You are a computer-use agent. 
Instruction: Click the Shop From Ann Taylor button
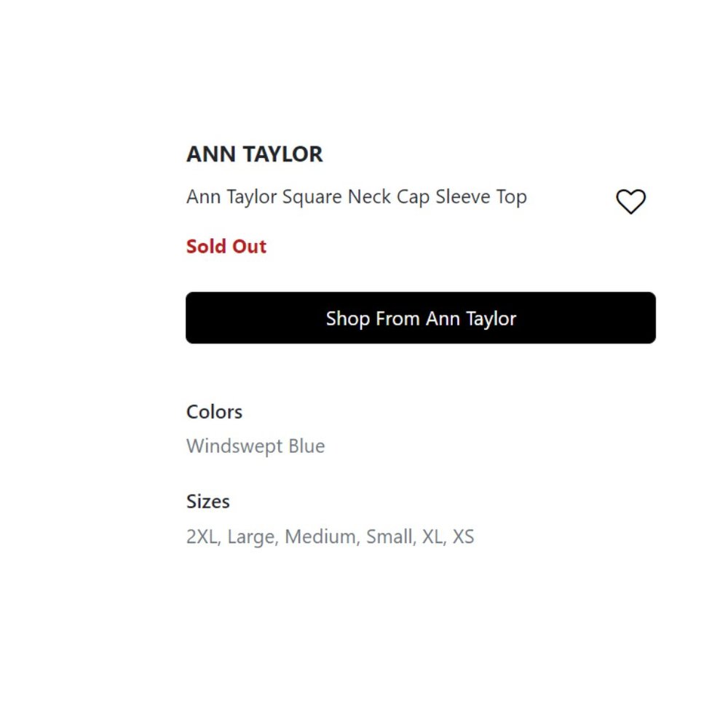point(421,318)
